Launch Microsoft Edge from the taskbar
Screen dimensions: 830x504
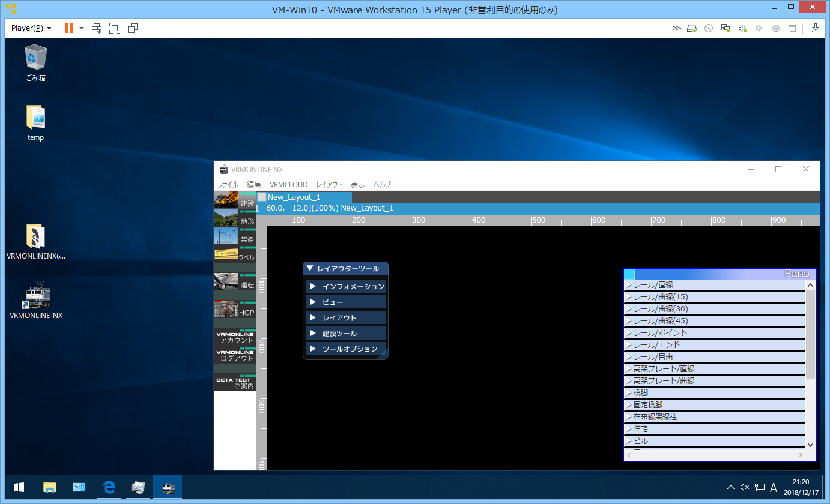click(109, 487)
